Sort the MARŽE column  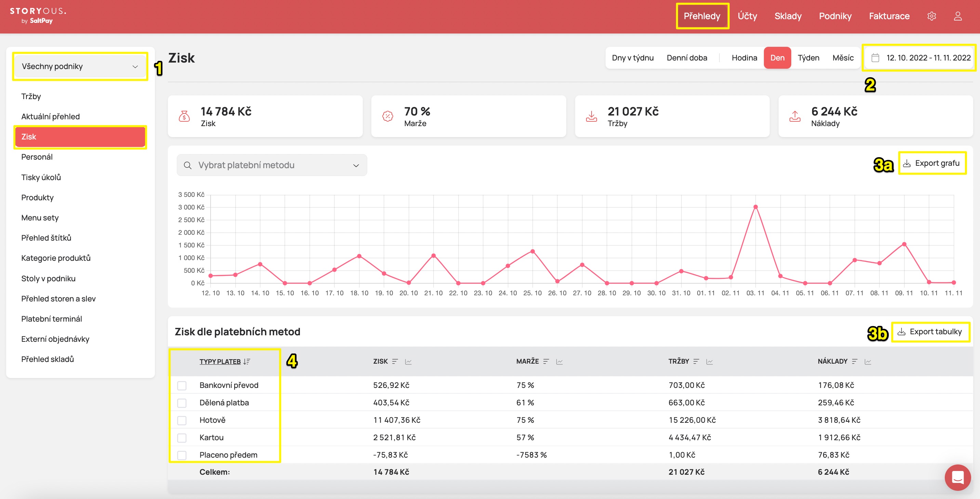[x=546, y=361]
